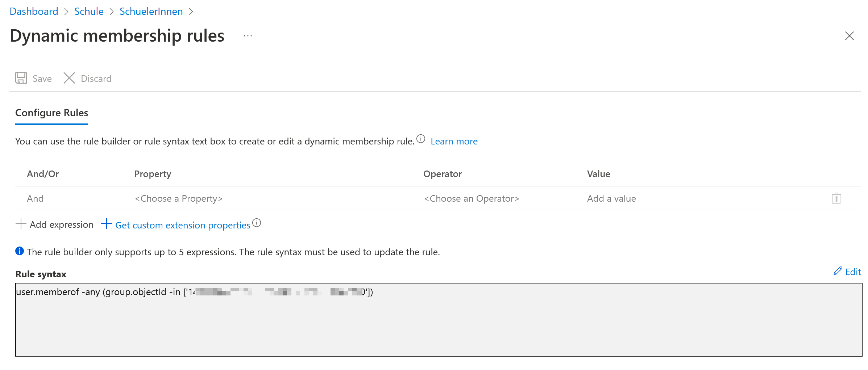This screenshot has height=370, width=868.
Task: Close the Dynamic membership rules pane
Action: tap(849, 36)
